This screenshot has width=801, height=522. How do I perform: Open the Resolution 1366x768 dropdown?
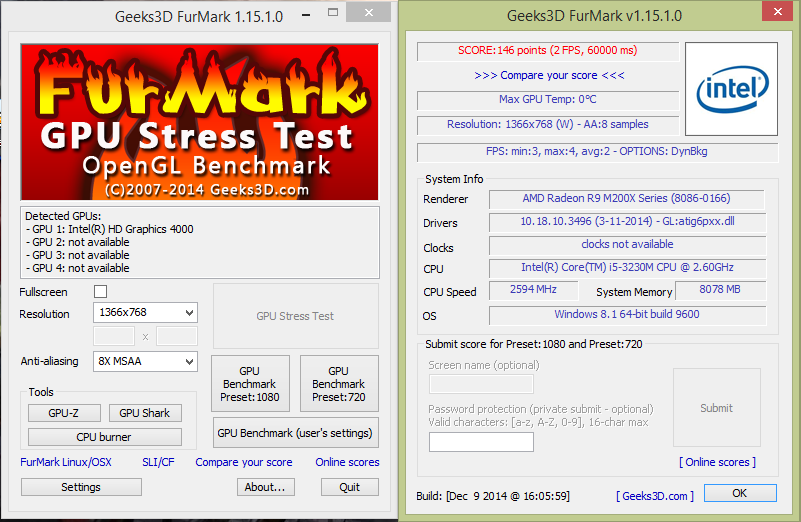click(145, 313)
